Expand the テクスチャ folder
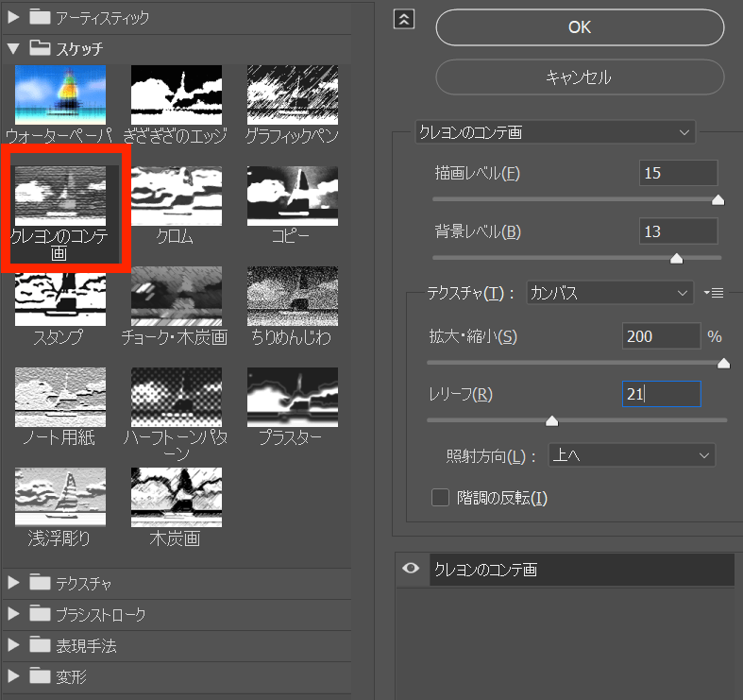Screen dimensions: 743x700 pos(14,583)
